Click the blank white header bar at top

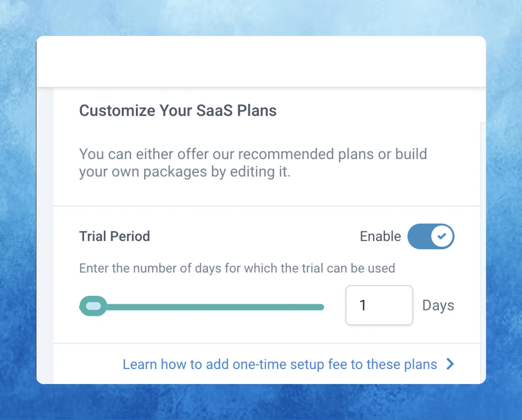pos(261,61)
